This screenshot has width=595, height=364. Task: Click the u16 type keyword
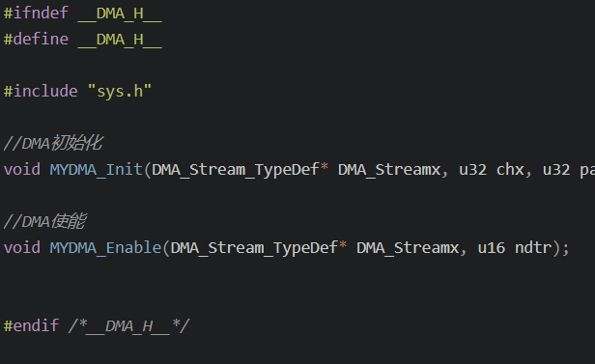(x=492, y=247)
